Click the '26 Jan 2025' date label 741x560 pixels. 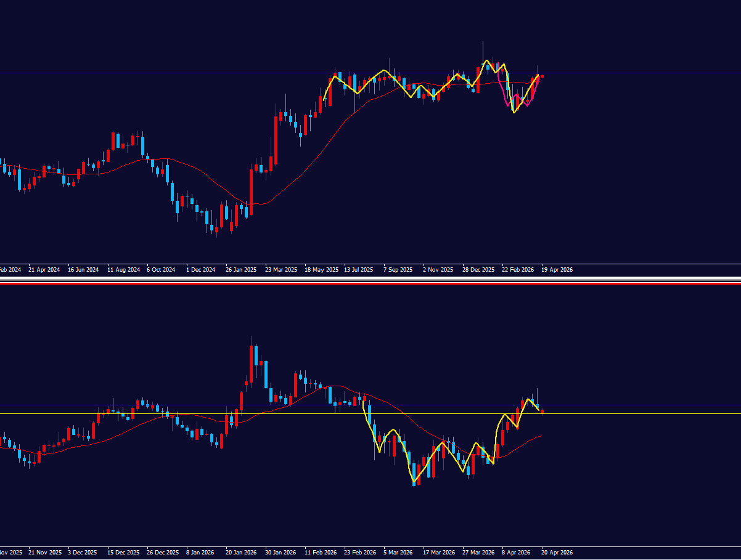pyautogui.click(x=241, y=270)
